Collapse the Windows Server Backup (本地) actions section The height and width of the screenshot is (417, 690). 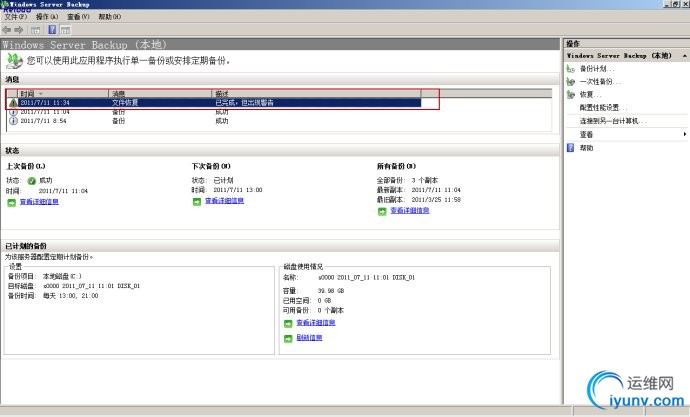point(684,56)
